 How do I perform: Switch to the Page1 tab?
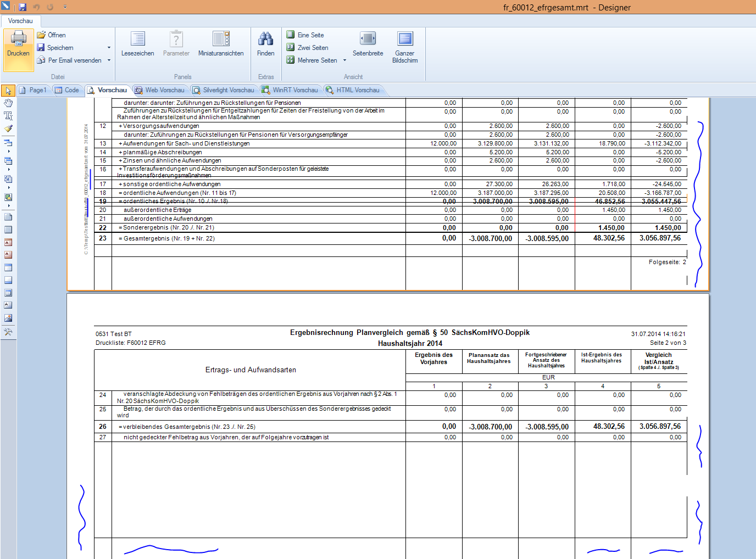(34, 90)
